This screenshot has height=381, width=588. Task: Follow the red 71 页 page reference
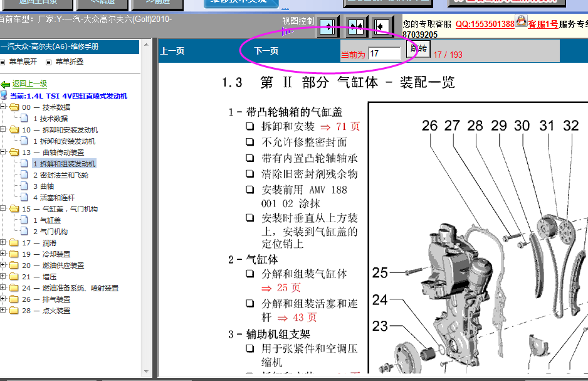point(348,127)
